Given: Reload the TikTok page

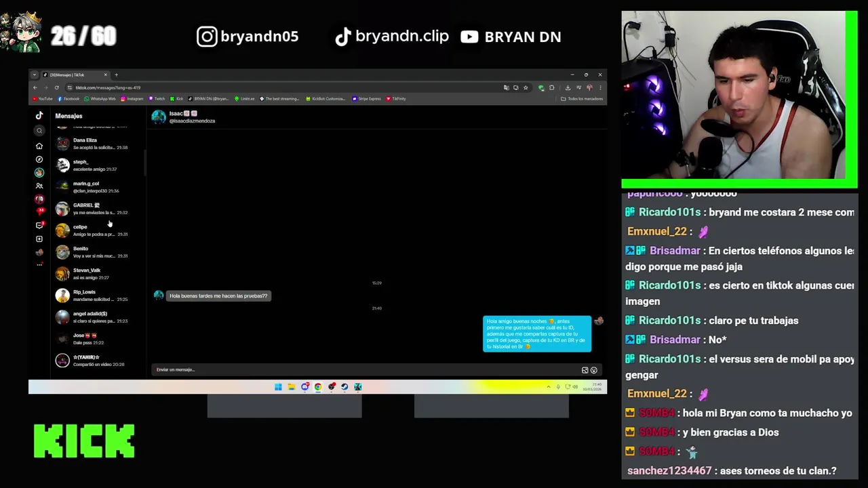Looking at the screenshot, I should (x=57, y=87).
